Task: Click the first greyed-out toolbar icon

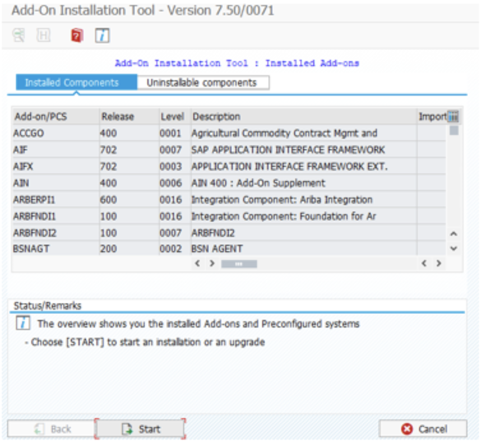Action: (x=19, y=36)
